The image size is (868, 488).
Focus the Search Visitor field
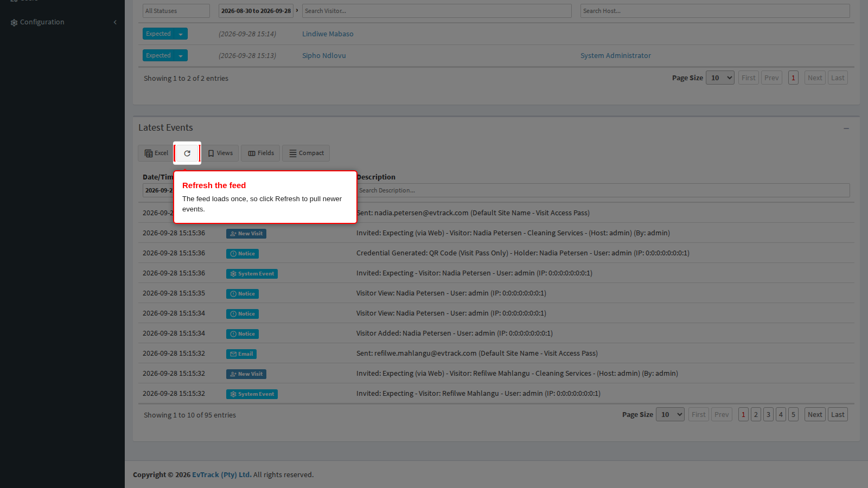(x=437, y=11)
